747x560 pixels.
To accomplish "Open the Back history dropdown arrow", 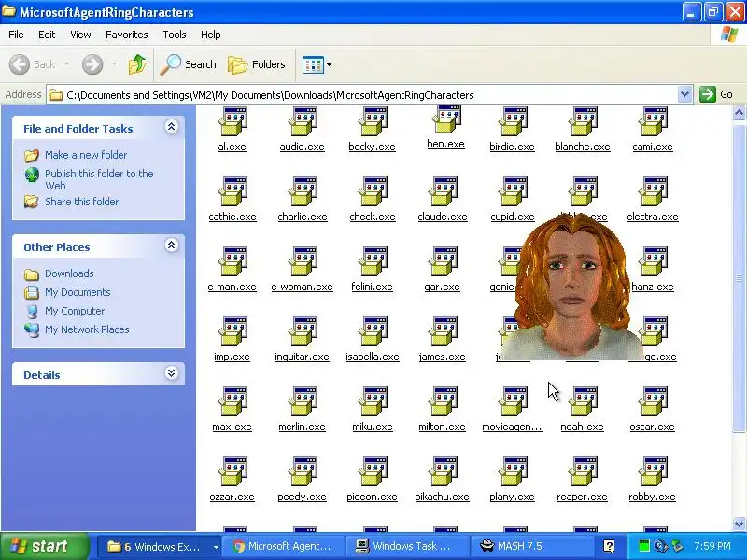I will [x=66, y=64].
